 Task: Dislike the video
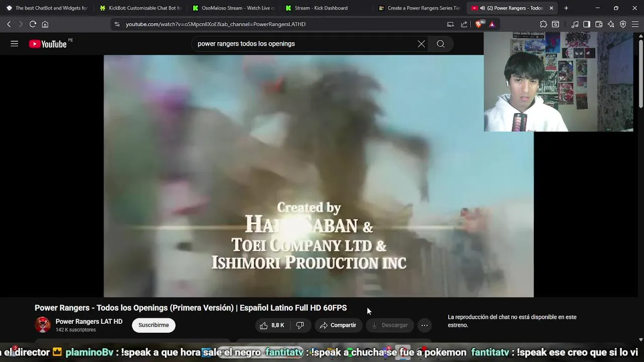click(300, 325)
